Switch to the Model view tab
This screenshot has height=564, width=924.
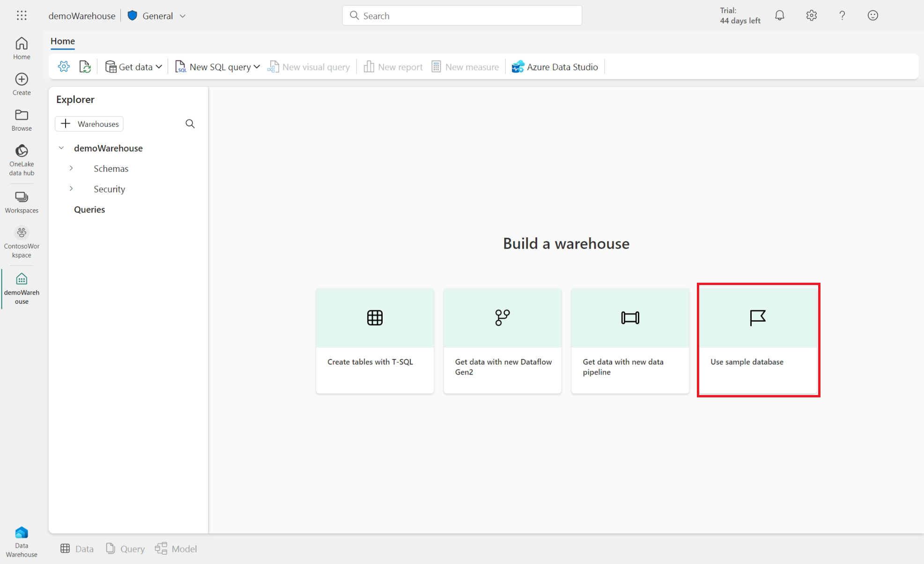point(177,549)
